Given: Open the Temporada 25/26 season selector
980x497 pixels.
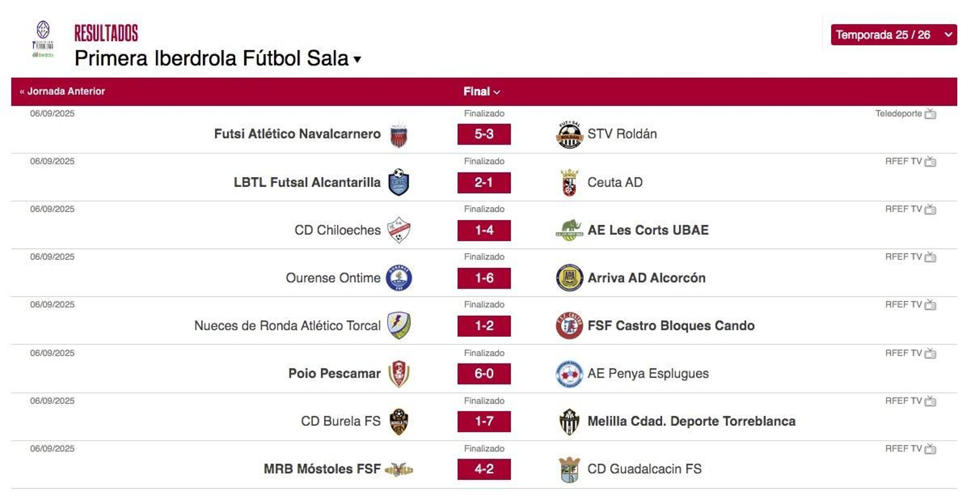Looking at the screenshot, I should tap(893, 34).
